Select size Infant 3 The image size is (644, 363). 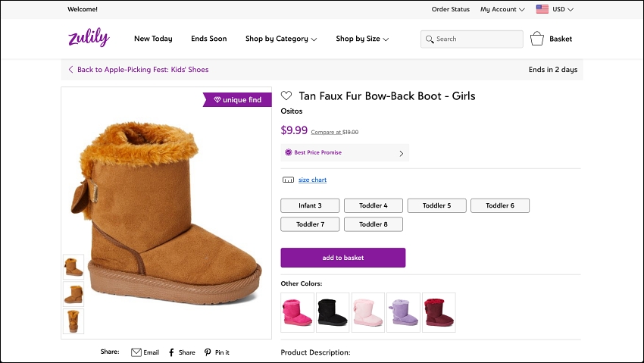pos(310,205)
